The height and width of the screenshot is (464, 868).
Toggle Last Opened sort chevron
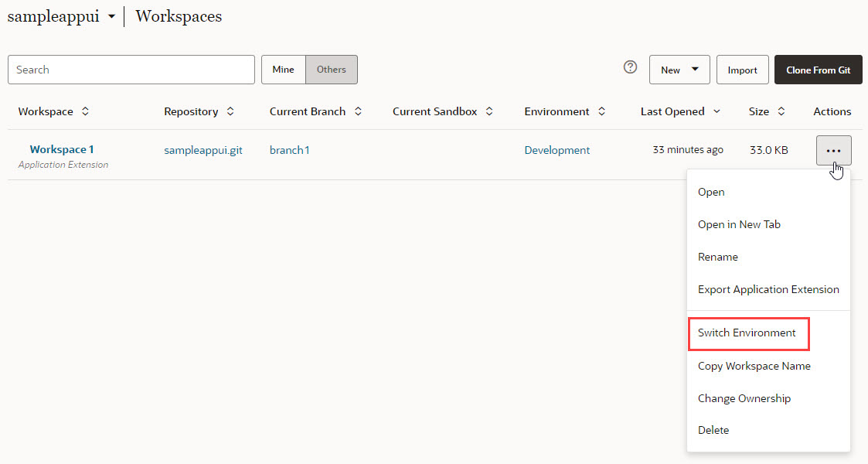(x=717, y=111)
